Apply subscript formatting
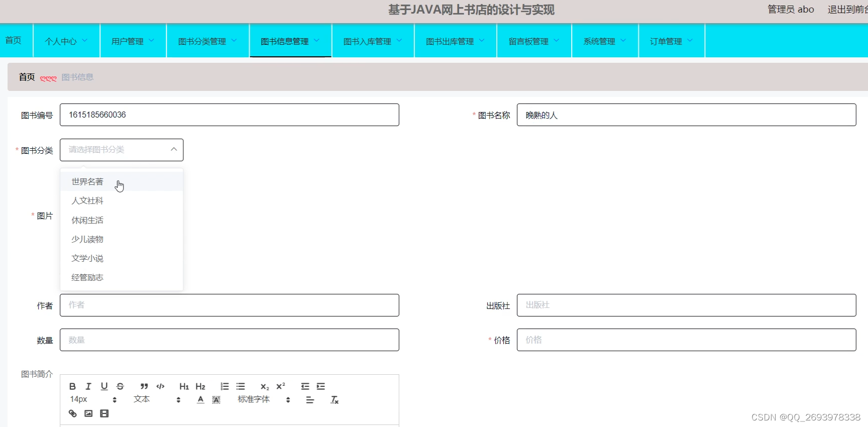Image resolution: width=868 pixels, height=427 pixels. click(265, 386)
